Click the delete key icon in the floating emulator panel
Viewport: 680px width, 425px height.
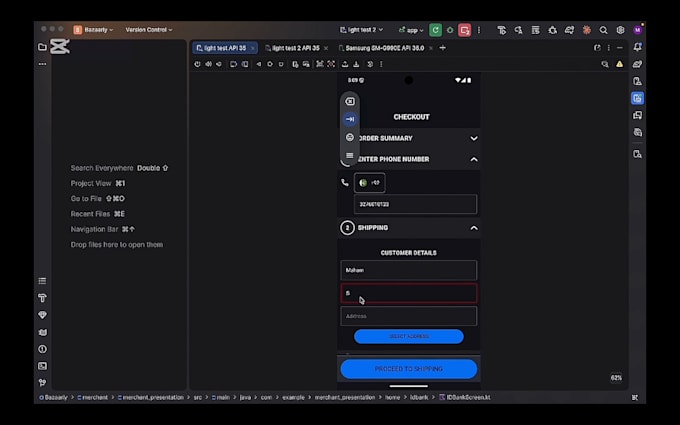tap(350, 101)
